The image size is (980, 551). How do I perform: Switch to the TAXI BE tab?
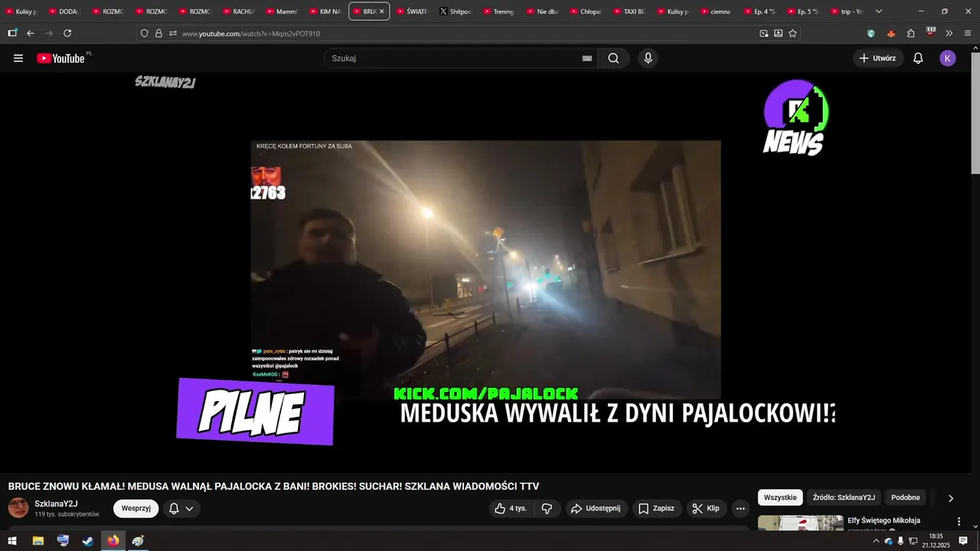coord(630,11)
